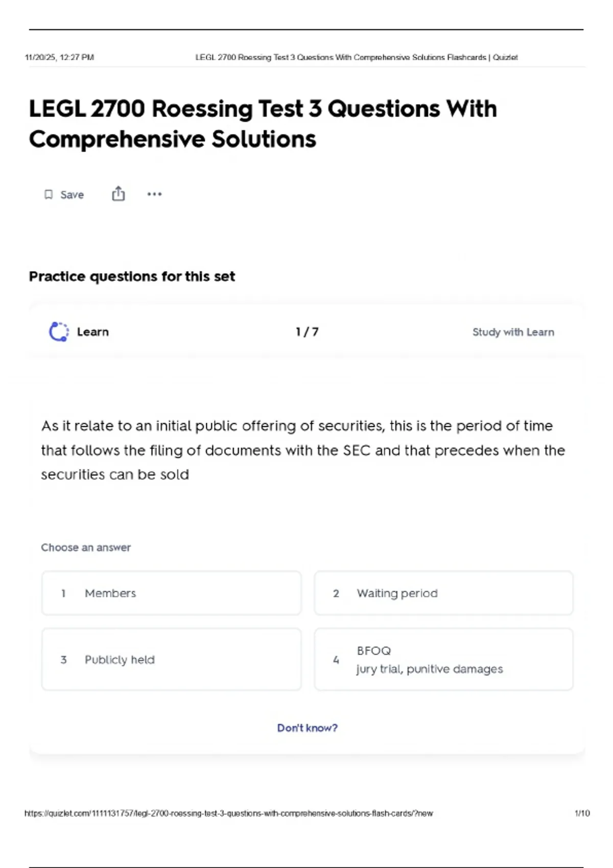Click the Study with Learn link

(x=513, y=332)
